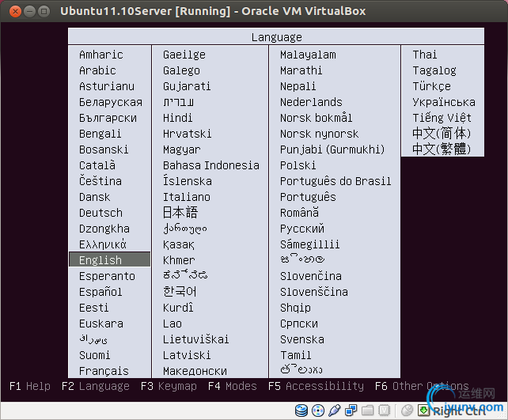Select 中文(简体) language

(x=442, y=134)
